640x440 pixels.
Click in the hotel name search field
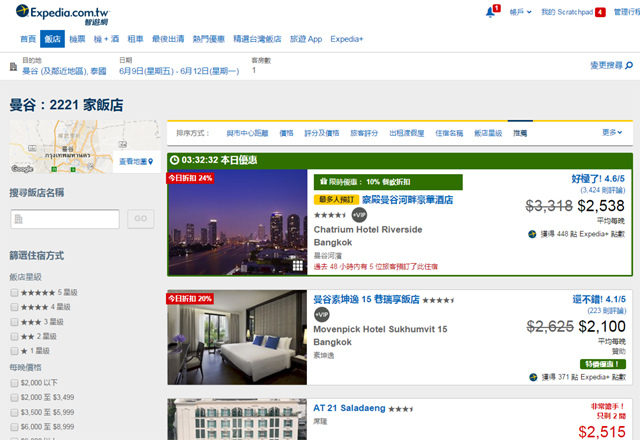pos(65,219)
